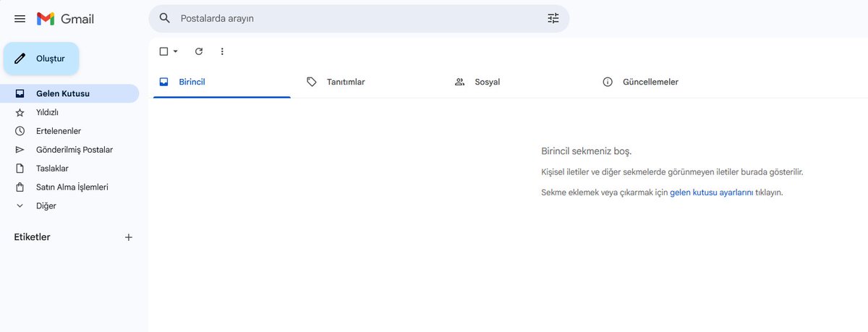Open the Yıldızlı folder
This screenshot has height=332, width=868.
(69, 112)
